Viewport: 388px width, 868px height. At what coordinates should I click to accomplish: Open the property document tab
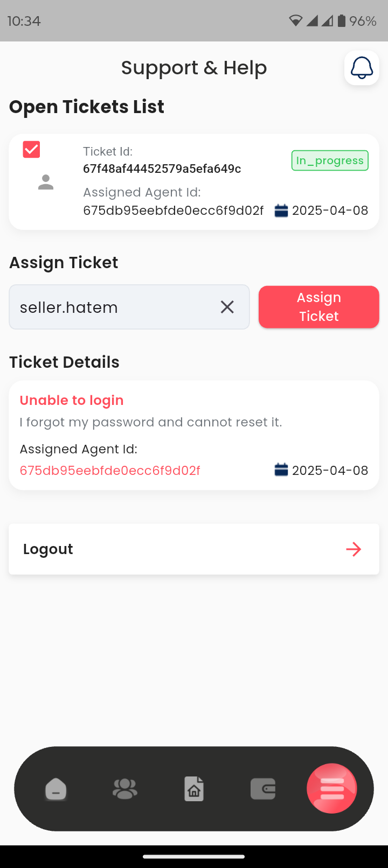(x=194, y=789)
